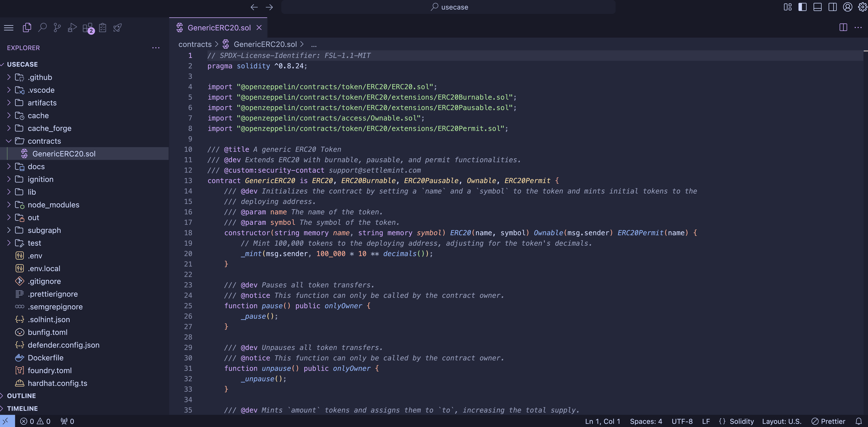Open the rocket icon view
The height and width of the screenshot is (427, 868).
coord(118,28)
